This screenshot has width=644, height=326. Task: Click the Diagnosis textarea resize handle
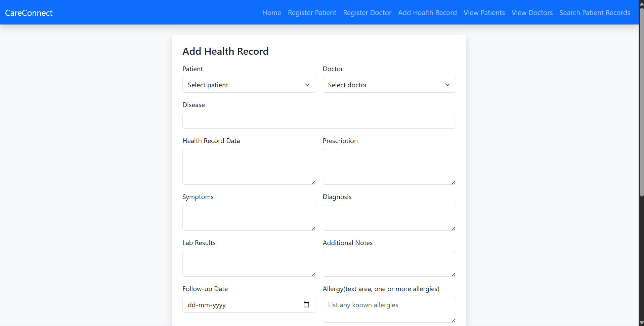[454, 228]
